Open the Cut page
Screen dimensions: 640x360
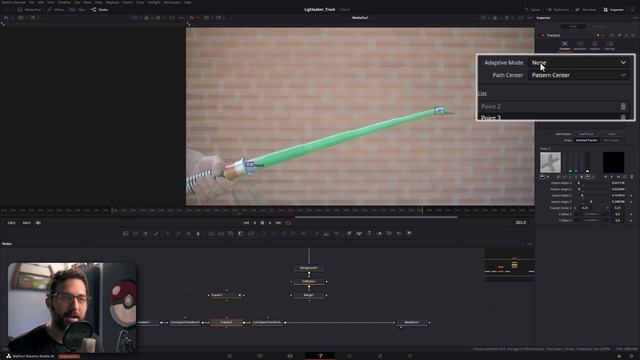[x=260, y=356]
